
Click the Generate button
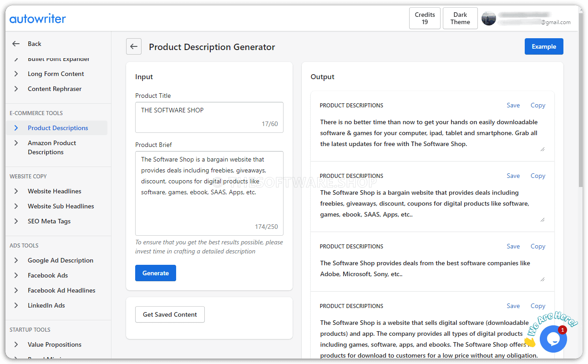(x=156, y=273)
